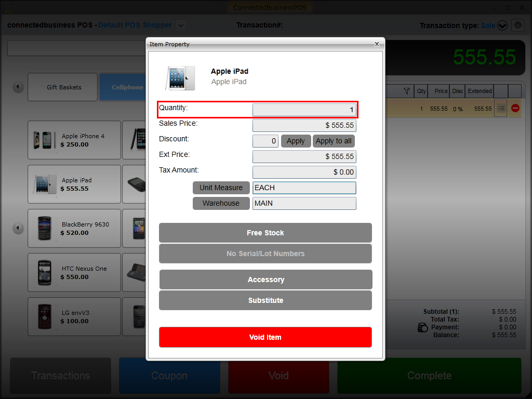Close the Item Property dialog

(x=377, y=44)
